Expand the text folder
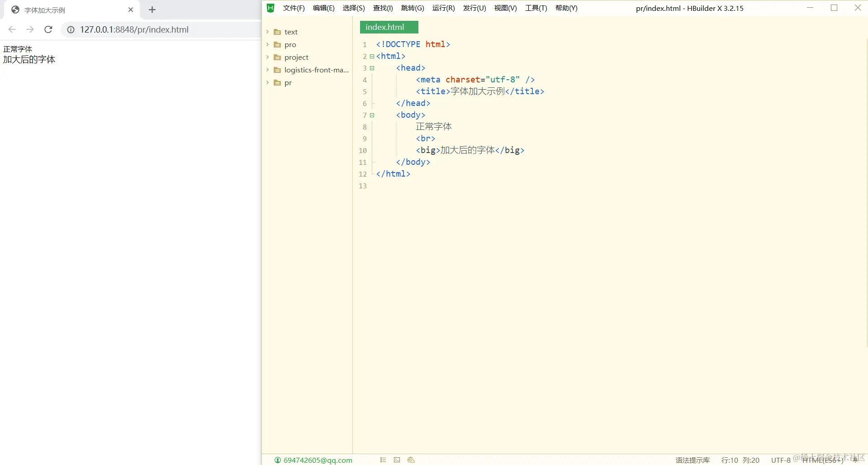The width and height of the screenshot is (868, 465). point(267,32)
